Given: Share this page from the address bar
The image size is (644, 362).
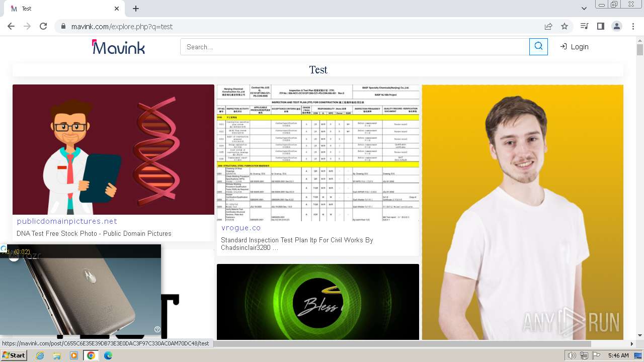Looking at the screenshot, I should 548,27.
